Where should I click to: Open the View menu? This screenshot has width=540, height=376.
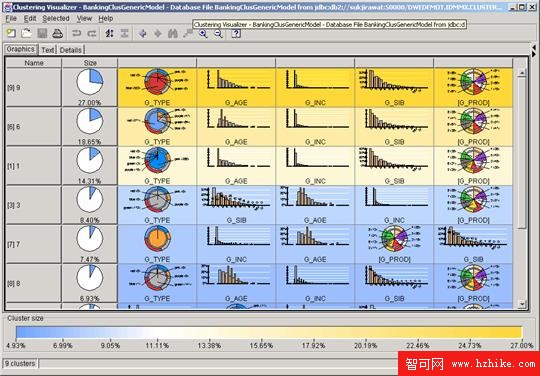coord(84,18)
